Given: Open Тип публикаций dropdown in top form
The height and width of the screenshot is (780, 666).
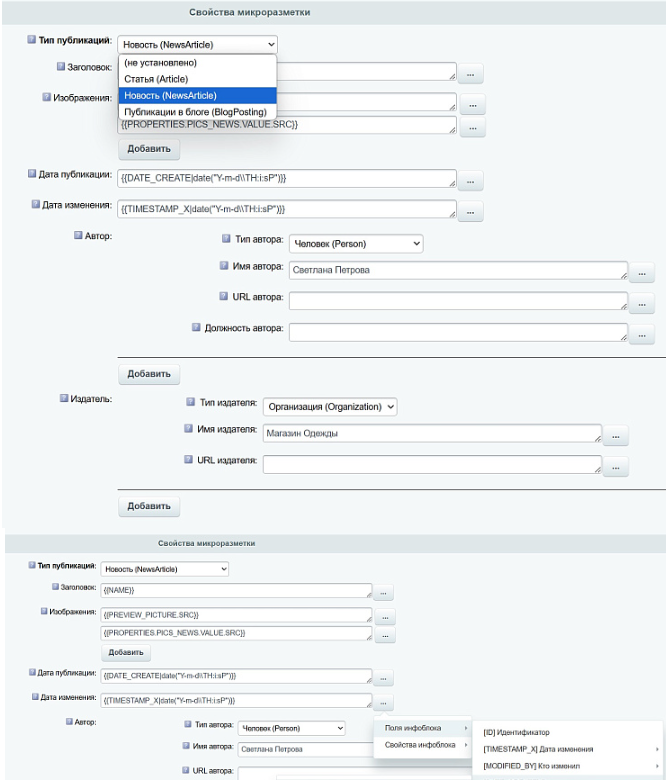Looking at the screenshot, I should pyautogui.click(x=197, y=44).
